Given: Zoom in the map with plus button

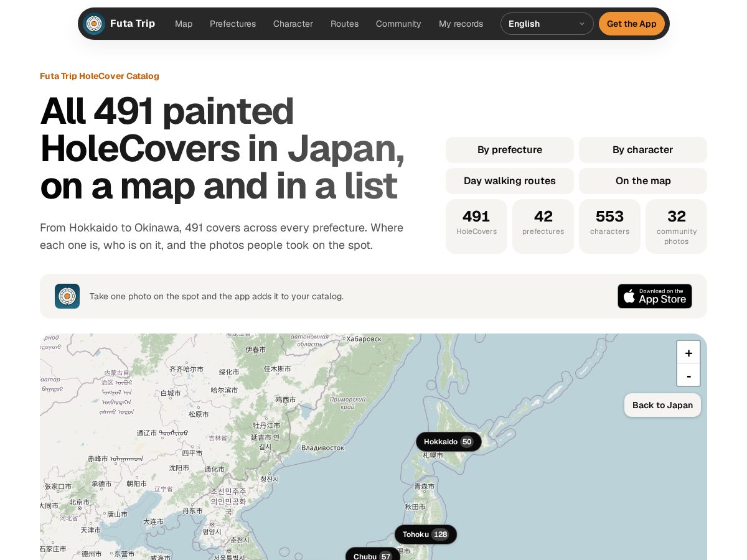Looking at the screenshot, I should pyautogui.click(x=688, y=352).
